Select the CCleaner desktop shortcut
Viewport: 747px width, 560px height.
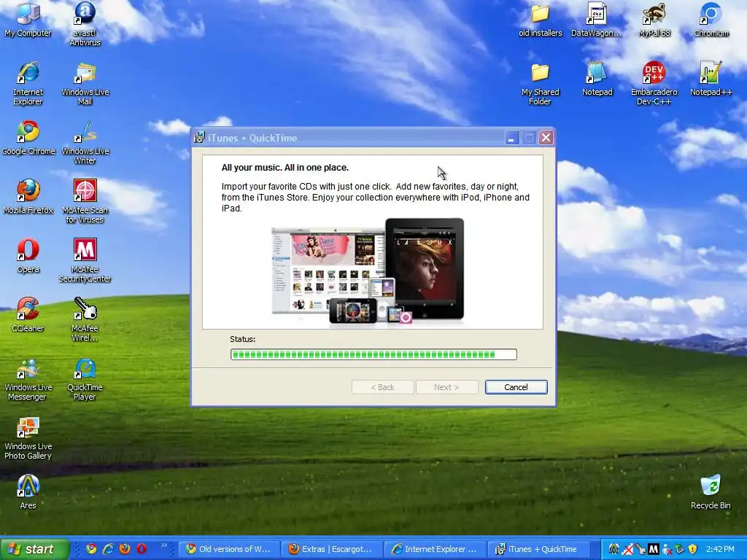[x=28, y=315]
